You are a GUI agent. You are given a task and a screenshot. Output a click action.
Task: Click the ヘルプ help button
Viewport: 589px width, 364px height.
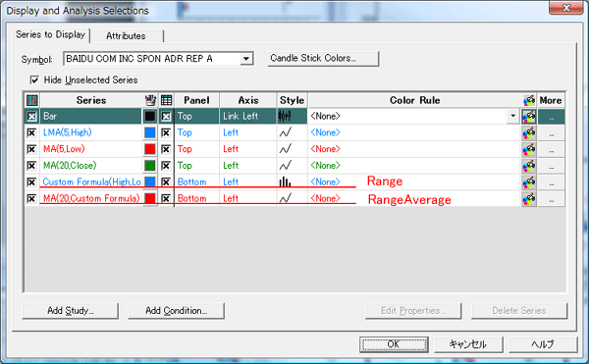coord(543,344)
